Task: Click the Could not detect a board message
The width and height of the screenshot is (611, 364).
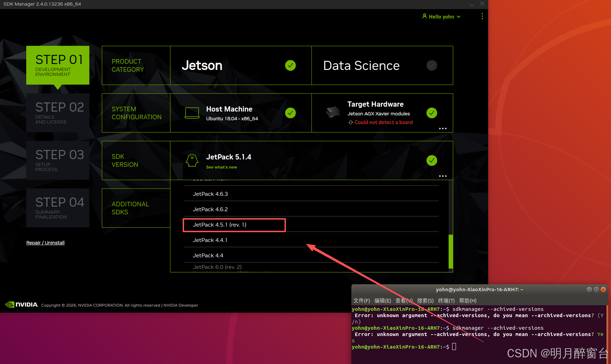Action: (x=384, y=122)
